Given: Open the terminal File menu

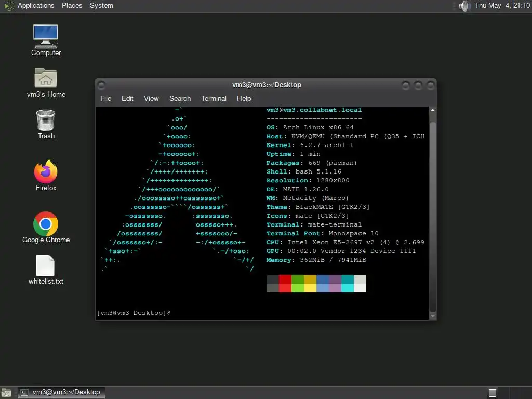Looking at the screenshot, I should coord(105,98).
